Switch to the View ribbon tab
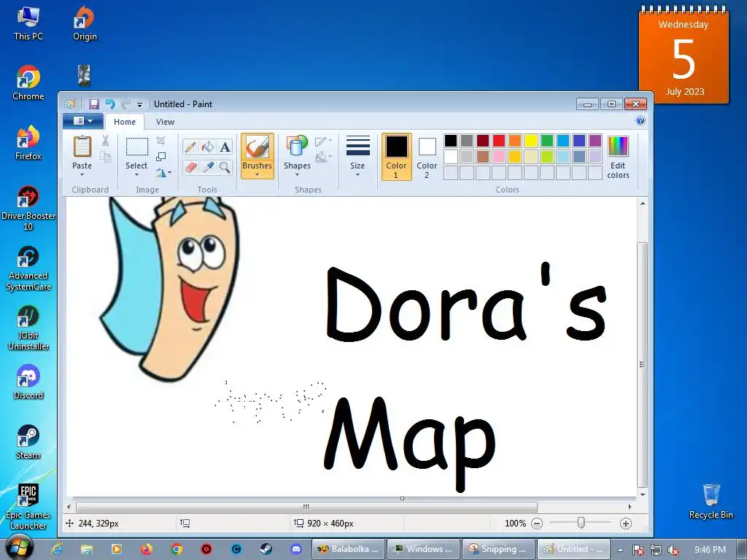Image resolution: width=747 pixels, height=560 pixels. (x=166, y=122)
